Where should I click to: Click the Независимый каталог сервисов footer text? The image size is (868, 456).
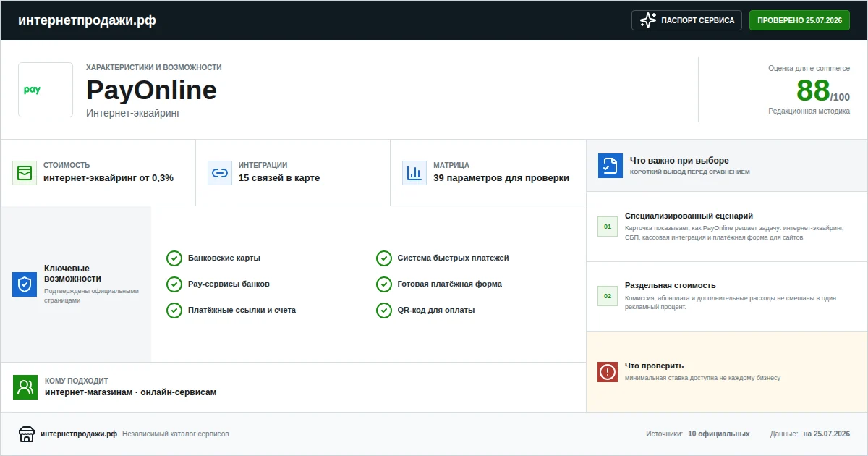(x=176, y=434)
